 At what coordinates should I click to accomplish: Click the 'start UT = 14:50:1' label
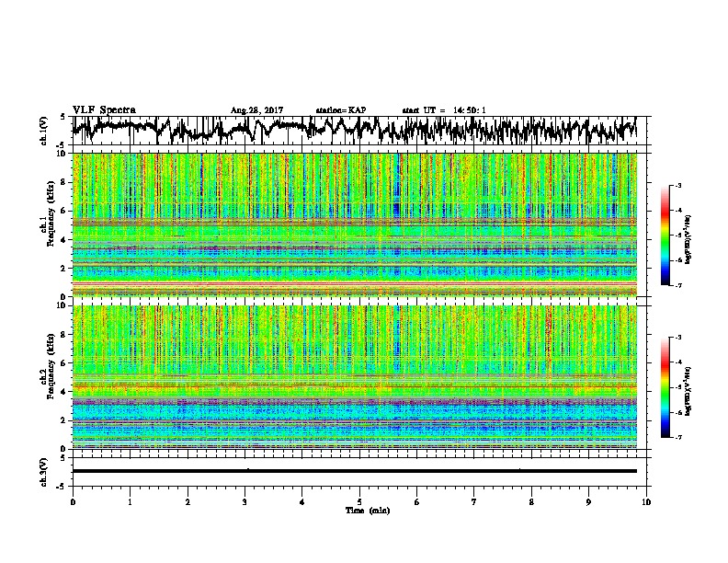(x=444, y=110)
